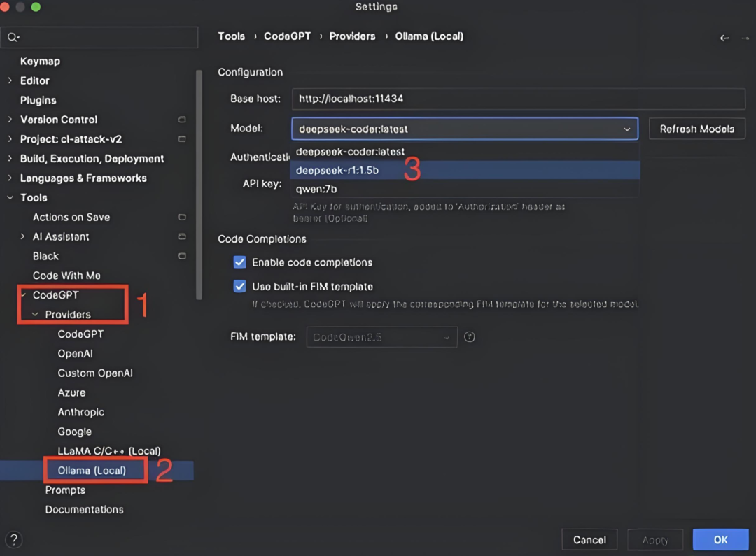Click the Base host input field
The image size is (756, 556).
pyautogui.click(x=518, y=99)
